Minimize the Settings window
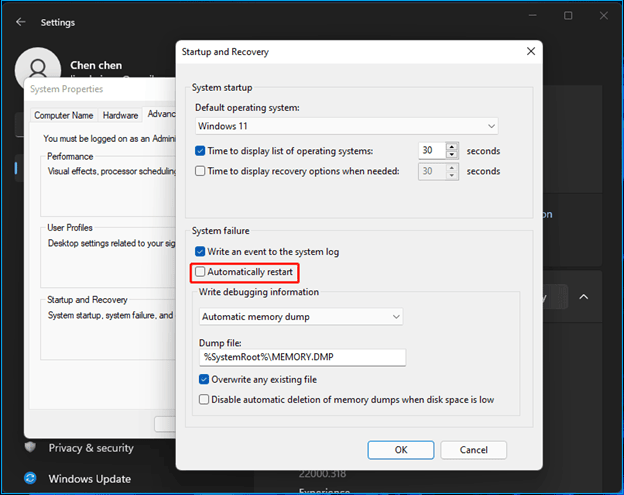Image resolution: width=624 pixels, height=495 pixels. click(x=532, y=16)
